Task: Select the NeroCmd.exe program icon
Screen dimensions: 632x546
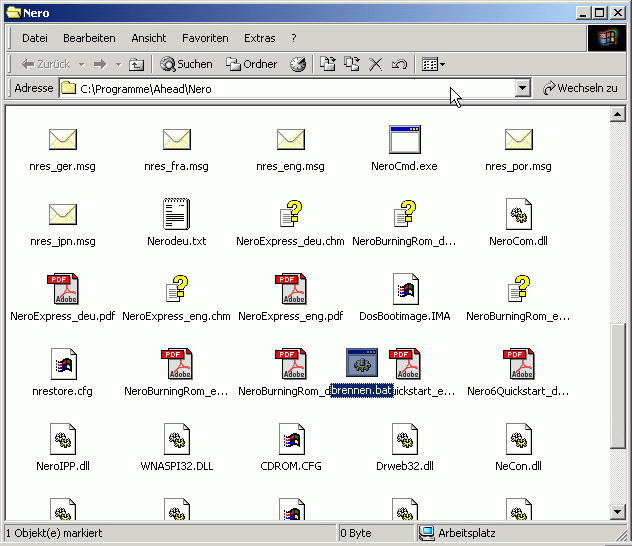Action: (x=405, y=139)
